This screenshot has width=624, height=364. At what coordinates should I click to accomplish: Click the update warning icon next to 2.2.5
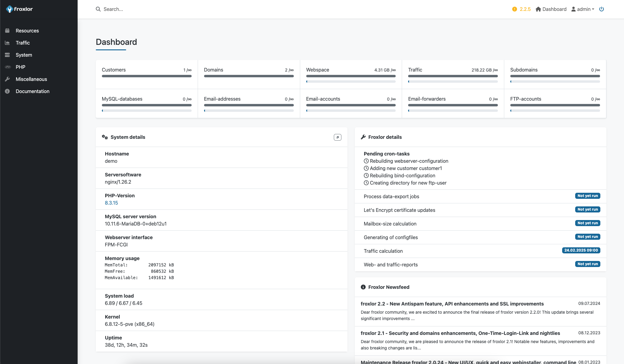click(515, 9)
